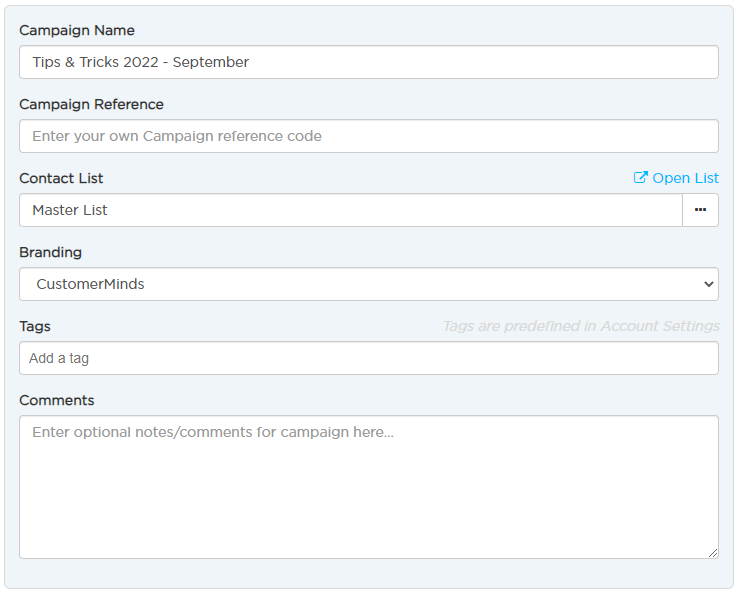The width and height of the screenshot is (740, 596).
Task: Click the 'Tags are predefined in Account Settings' hint
Action: pos(581,326)
